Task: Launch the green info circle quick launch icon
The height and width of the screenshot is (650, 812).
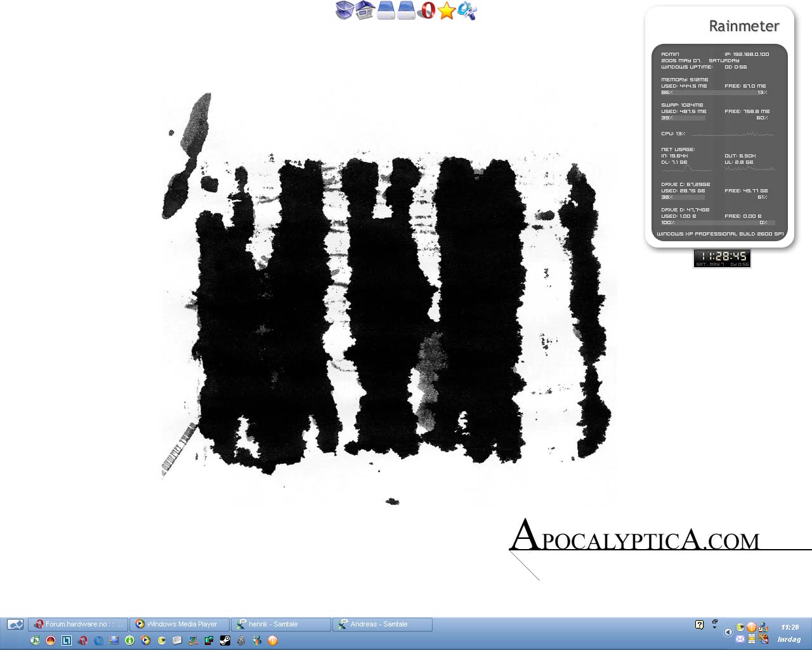Action: click(130, 640)
